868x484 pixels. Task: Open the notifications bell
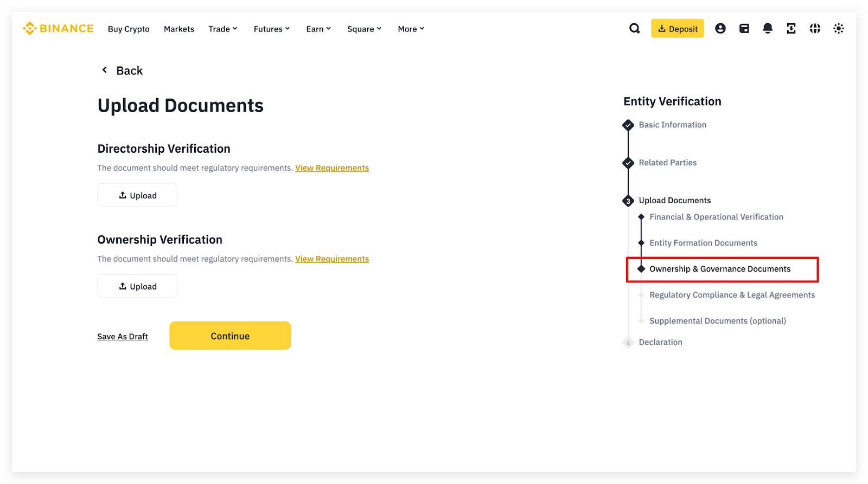pyautogui.click(x=767, y=29)
